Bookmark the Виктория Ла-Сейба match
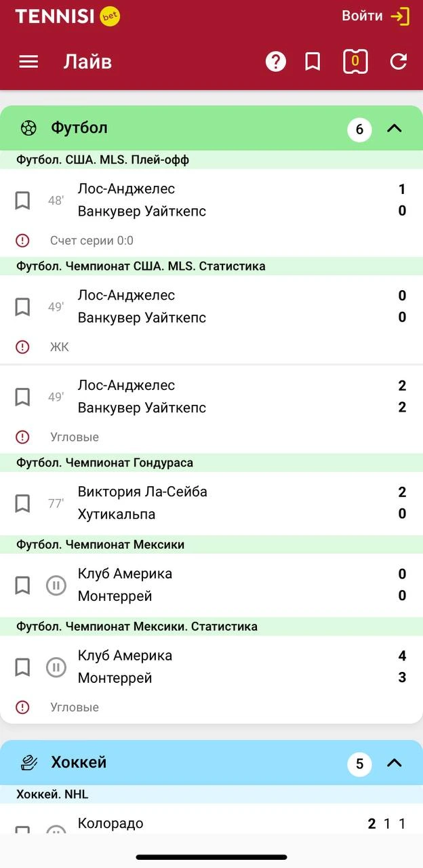Image resolution: width=423 pixels, height=868 pixels. pos(22,502)
